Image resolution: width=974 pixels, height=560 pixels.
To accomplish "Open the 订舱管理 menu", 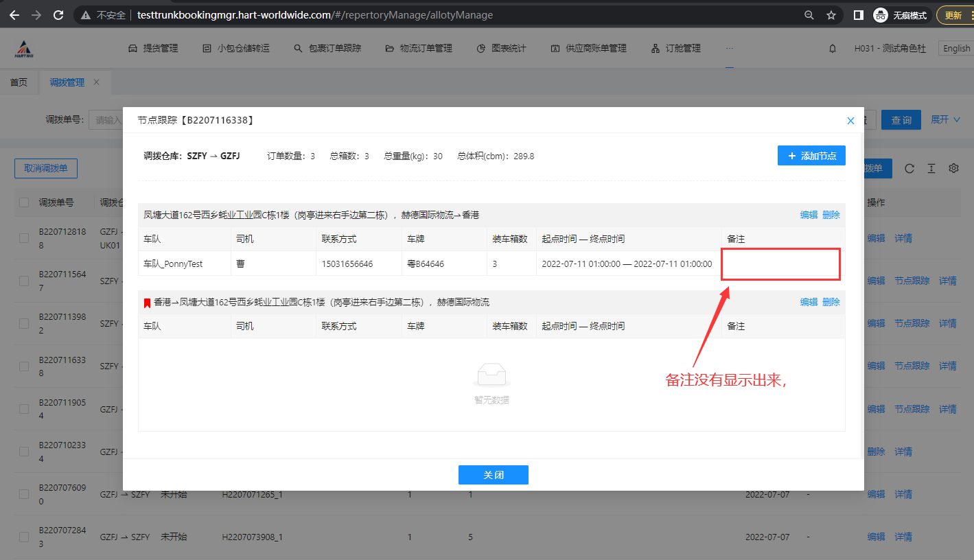I will pyautogui.click(x=675, y=49).
